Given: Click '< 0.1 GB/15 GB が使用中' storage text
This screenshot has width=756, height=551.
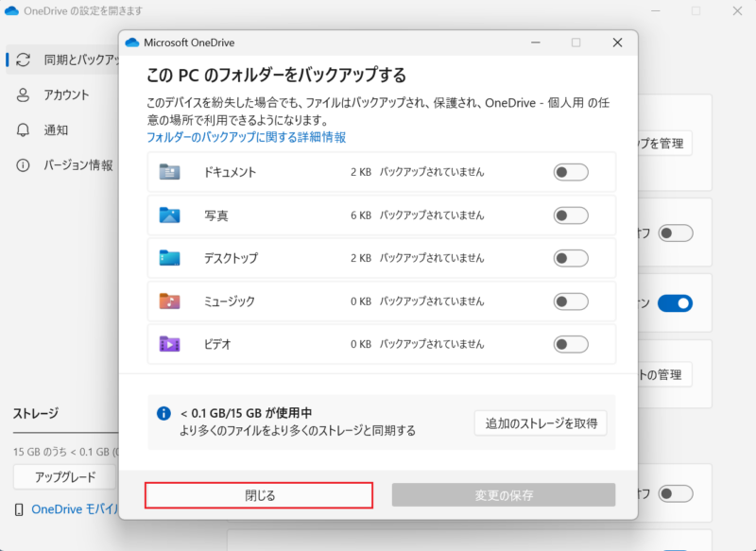Looking at the screenshot, I should (x=246, y=413).
